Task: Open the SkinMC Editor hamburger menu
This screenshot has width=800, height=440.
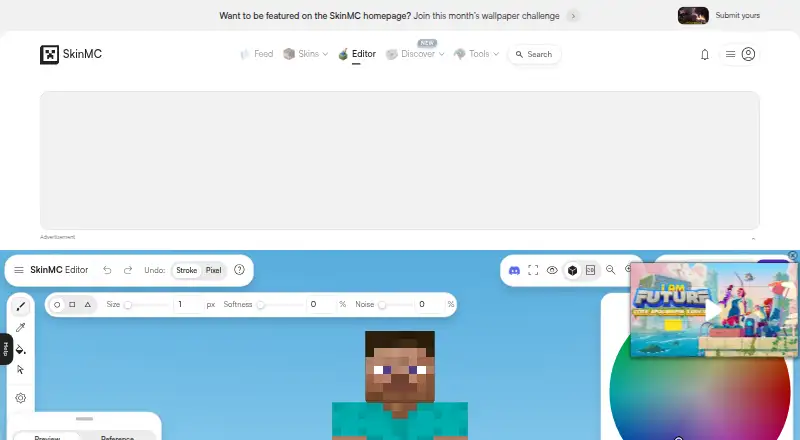Action: click(19, 270)
